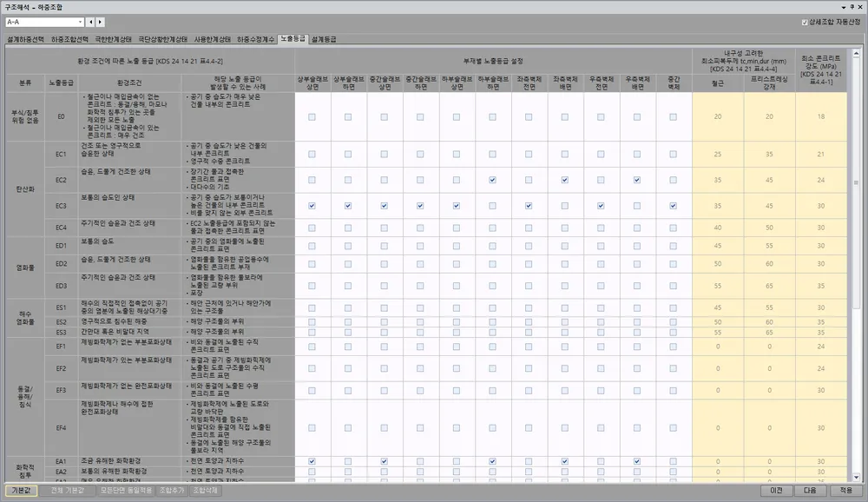Click the 조합추가 button
Screen dimensions: 868x502
[172, 491]
